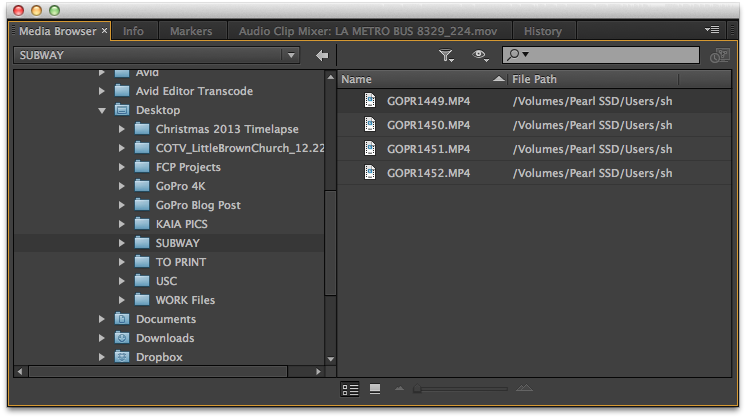Screen dimensions: 746x418
Task: Click the horizontal scrollbar left arrow
Action: pos(20,371)
